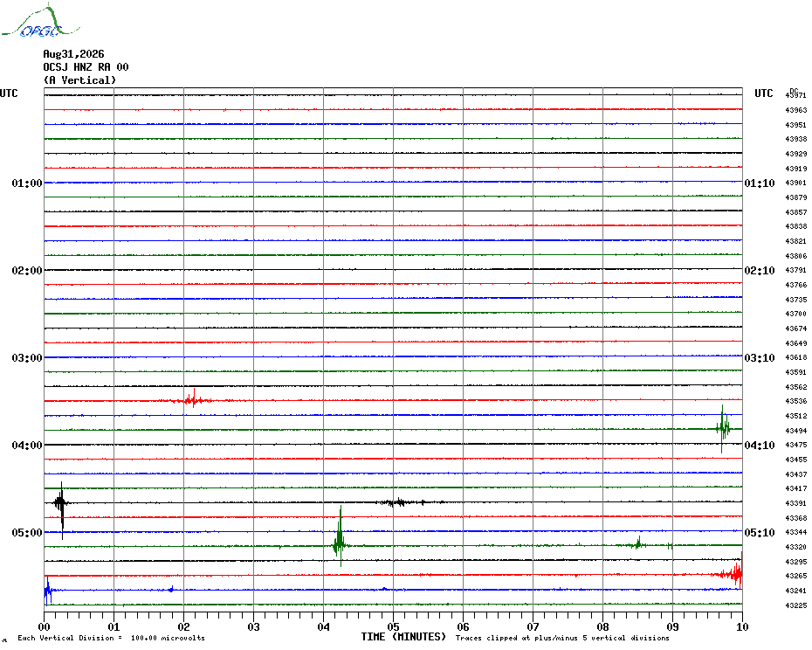Click the (A Vertical) channel label
This screenshot has height=650, width=812.
[x=79, y=80]
